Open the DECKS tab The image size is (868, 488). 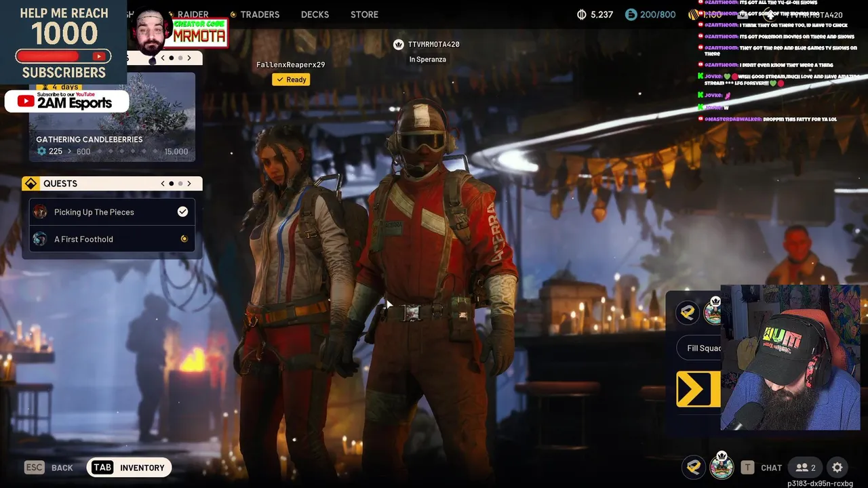(x=315, y=14)
